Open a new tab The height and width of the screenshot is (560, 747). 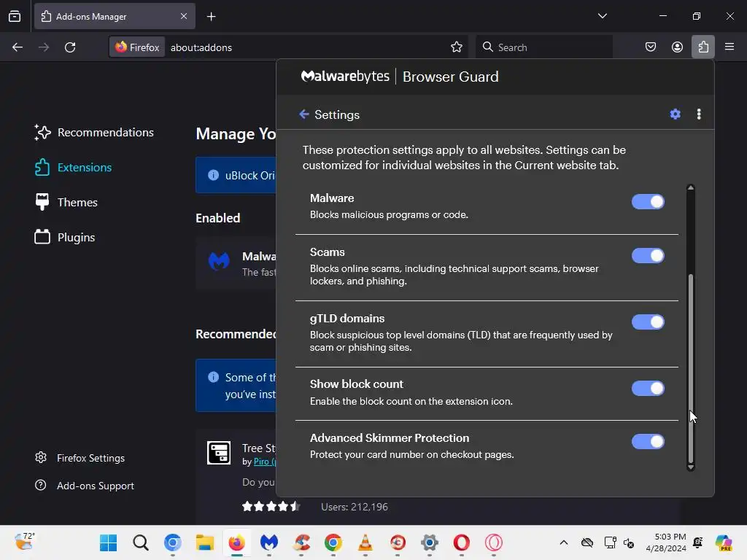point(211,17)
